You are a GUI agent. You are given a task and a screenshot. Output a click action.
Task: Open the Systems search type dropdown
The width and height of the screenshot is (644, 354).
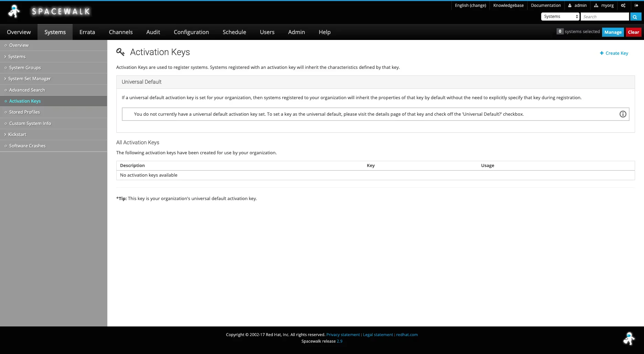[560, 17]
